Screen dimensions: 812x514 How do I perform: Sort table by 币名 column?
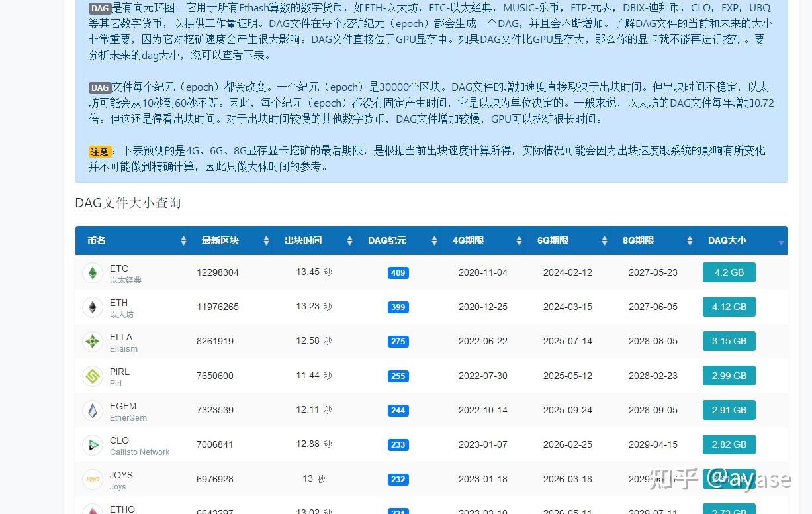[x=132, y=240]
